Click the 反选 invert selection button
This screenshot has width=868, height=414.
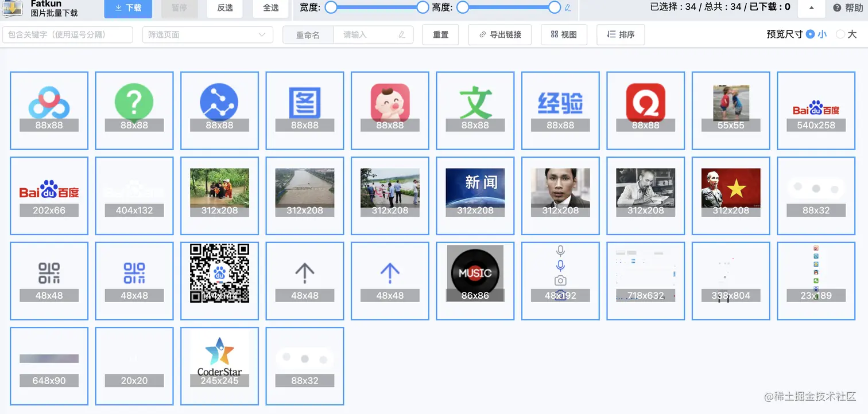(225, 8)
